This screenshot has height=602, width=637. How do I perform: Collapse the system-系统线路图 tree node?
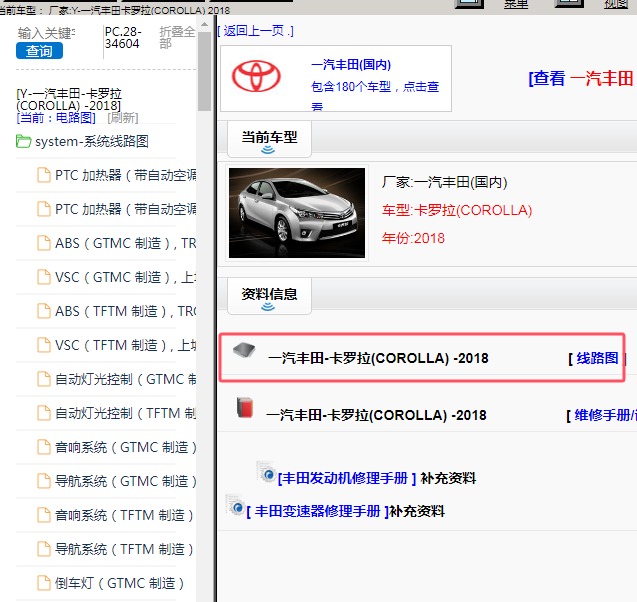point(91,141)
